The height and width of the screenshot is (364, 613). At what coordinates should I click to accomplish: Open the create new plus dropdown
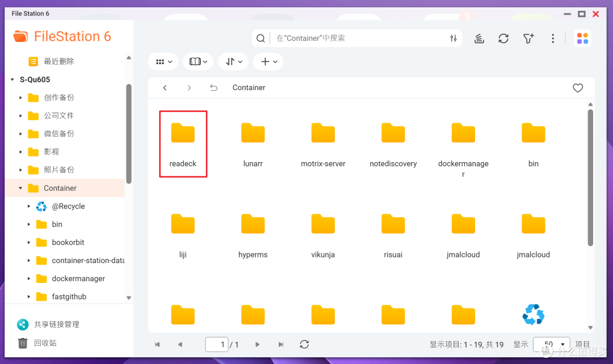pos(268,62)
